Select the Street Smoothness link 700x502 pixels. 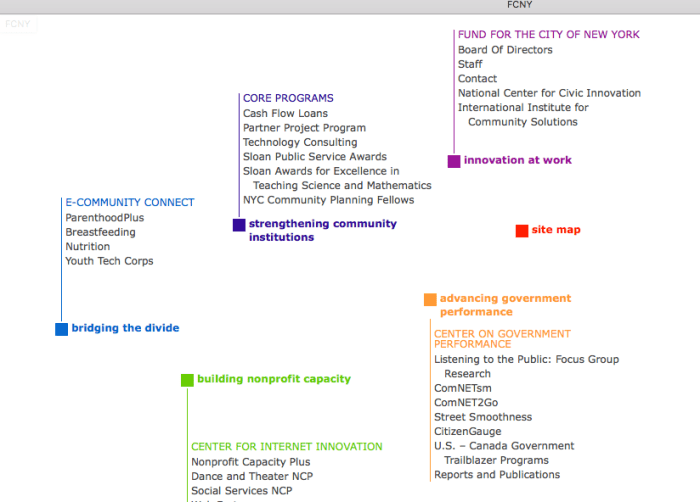[483, 417]
